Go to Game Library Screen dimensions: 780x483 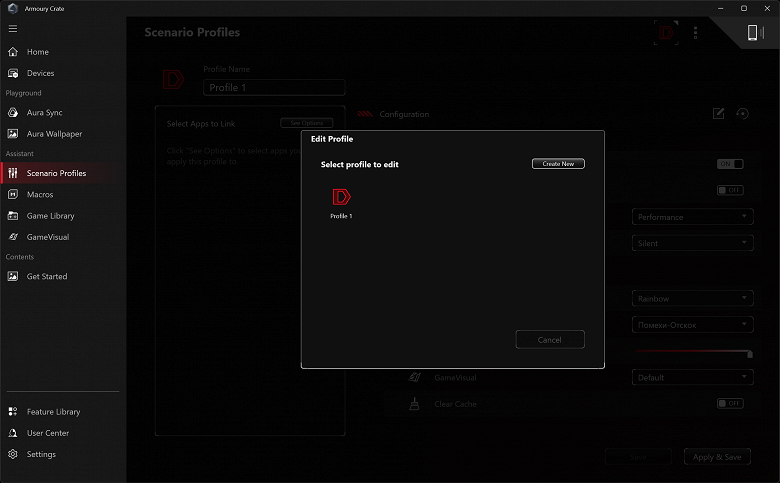click(51, 216)
